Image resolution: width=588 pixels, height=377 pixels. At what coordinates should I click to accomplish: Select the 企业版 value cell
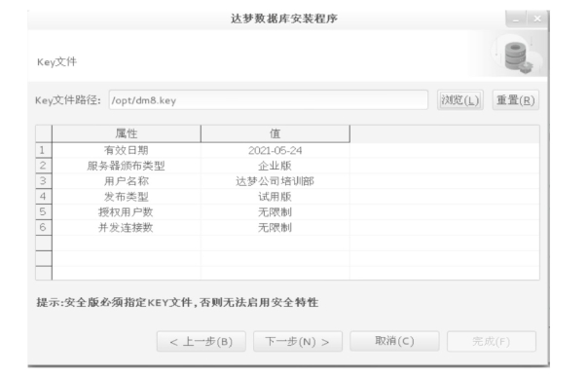click(275, 166)
